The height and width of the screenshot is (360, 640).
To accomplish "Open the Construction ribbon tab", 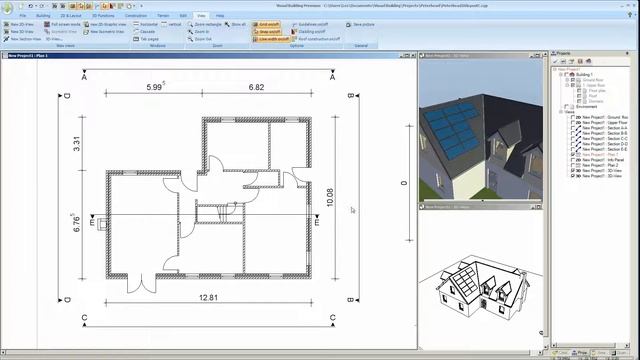I will pos(136,16).
